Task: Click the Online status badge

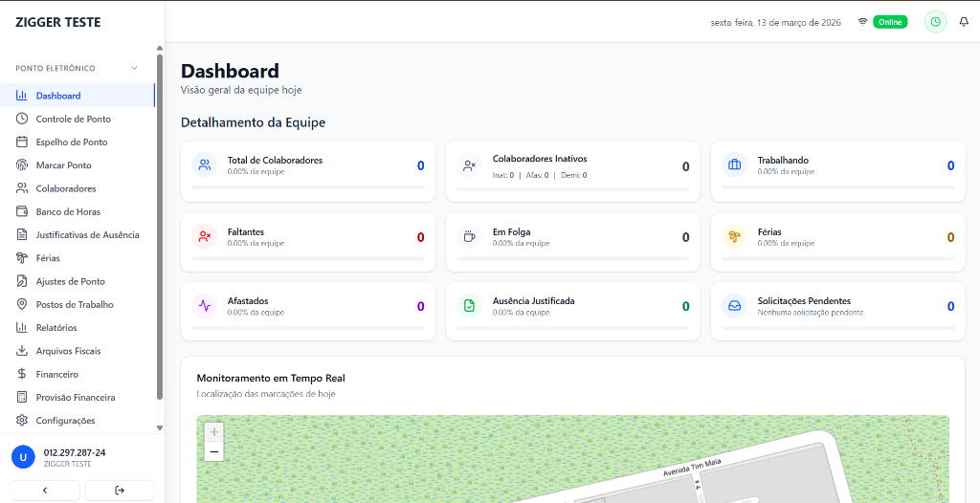Action: tap(890, 22)
